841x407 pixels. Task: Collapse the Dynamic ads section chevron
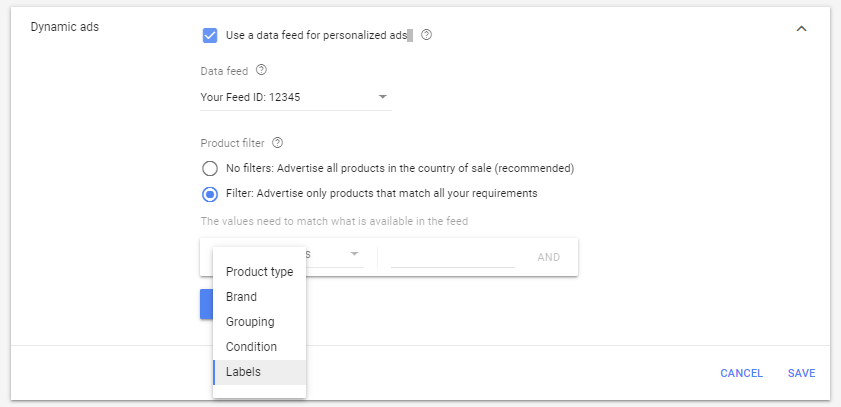pyautogui.click(x=801, y=29)
